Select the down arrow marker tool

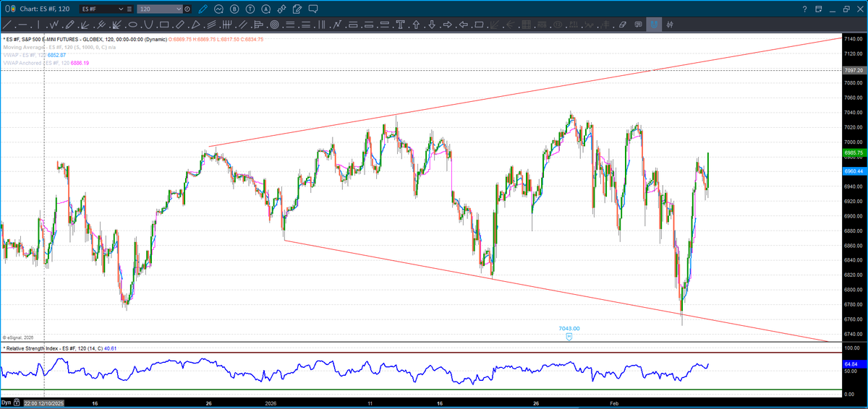click(x=432, y=25)
